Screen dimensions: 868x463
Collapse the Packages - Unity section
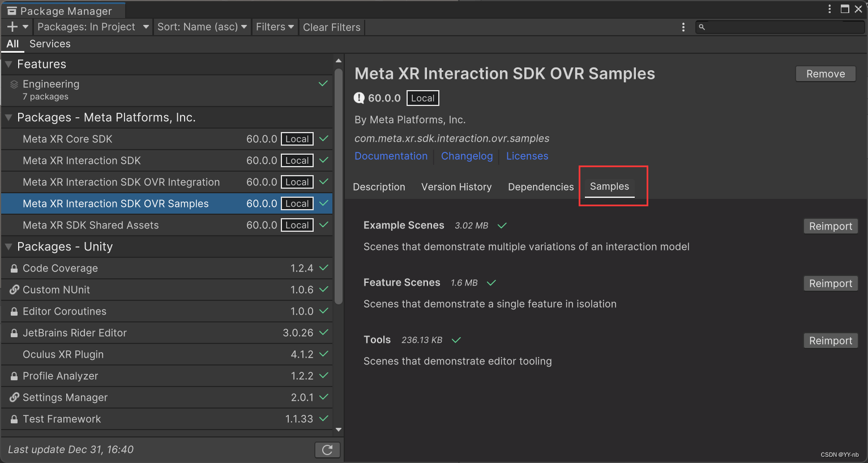tap(8, 247)
